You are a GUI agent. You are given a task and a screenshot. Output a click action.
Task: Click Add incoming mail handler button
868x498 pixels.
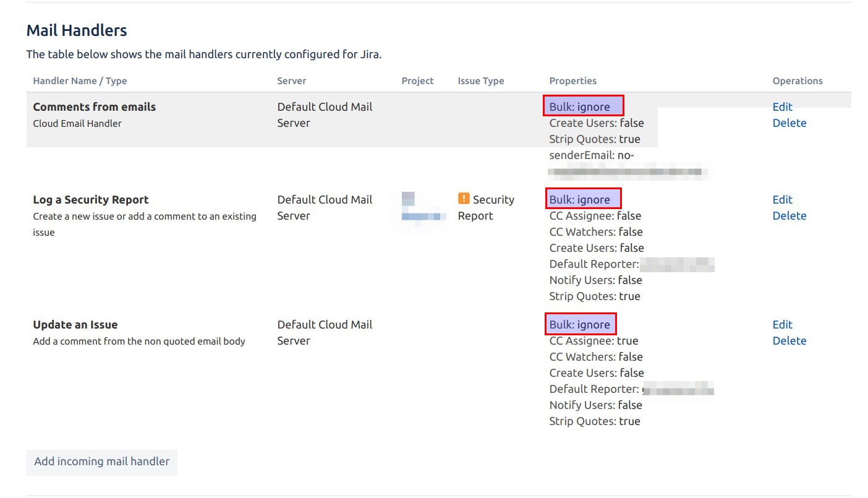click(101, 462)
